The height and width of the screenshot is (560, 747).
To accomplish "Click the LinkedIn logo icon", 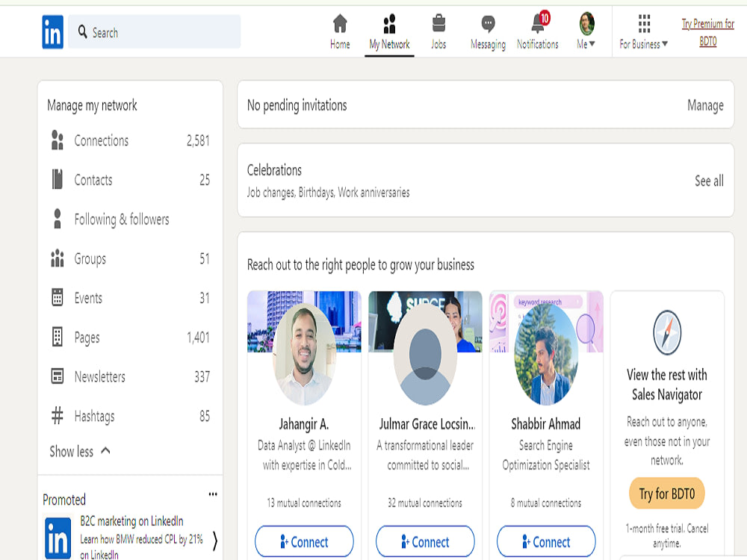I will pos(52,31).
